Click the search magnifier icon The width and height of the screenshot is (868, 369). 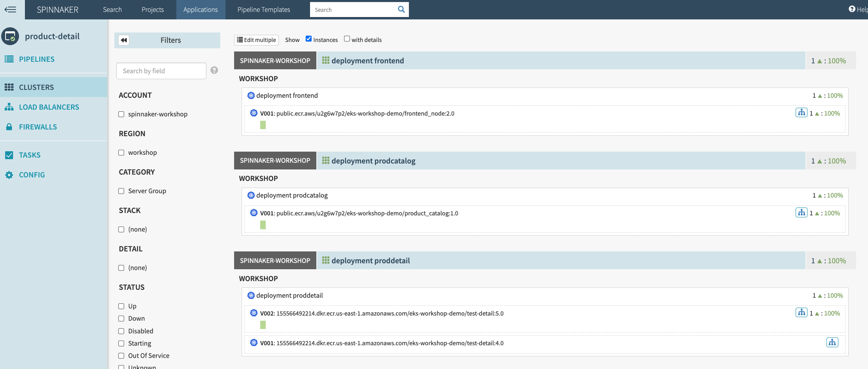[x=401, y=9]
